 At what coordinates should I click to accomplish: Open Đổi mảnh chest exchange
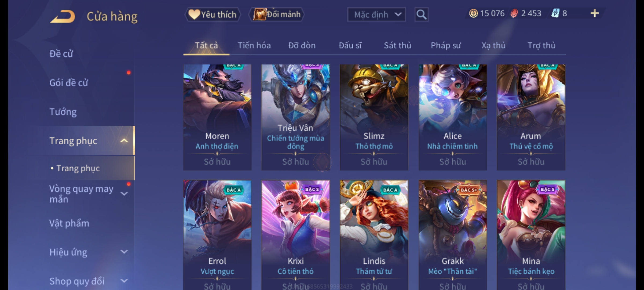coord(277,15)
